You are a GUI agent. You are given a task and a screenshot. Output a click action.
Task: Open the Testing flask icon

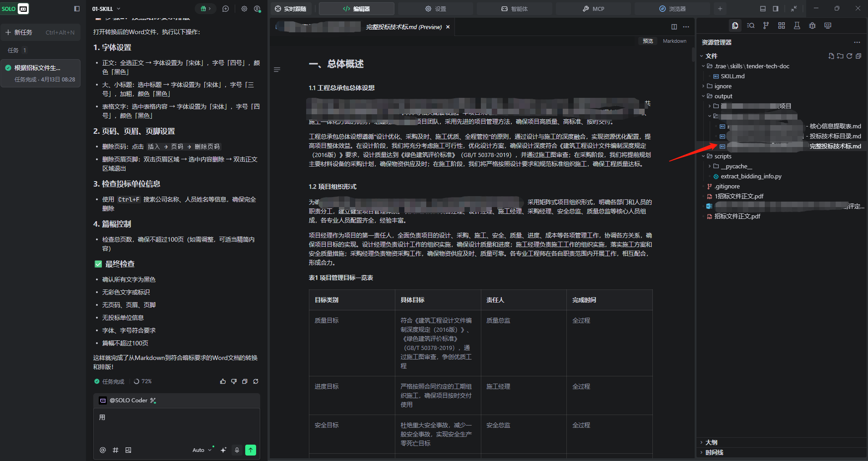click(797, 25)
